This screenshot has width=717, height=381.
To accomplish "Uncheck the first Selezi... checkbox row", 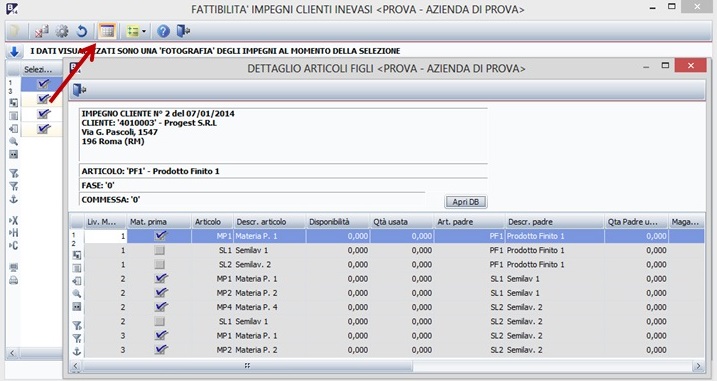I will (44, 84).
